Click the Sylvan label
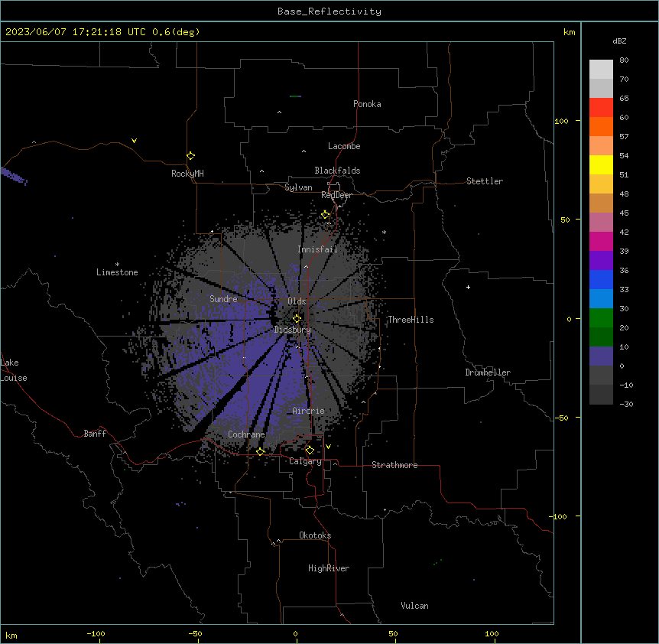 pyautogui.click(x=298, y=187)
